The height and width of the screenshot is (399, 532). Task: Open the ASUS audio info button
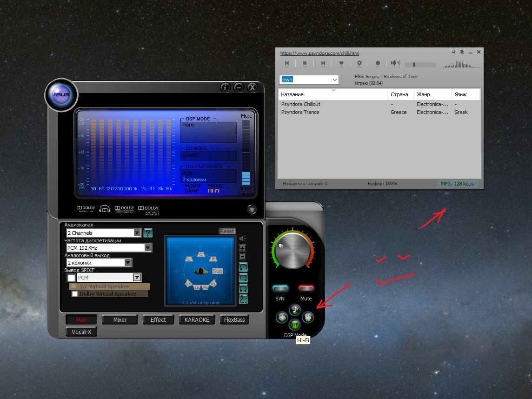tap(225, 87)
